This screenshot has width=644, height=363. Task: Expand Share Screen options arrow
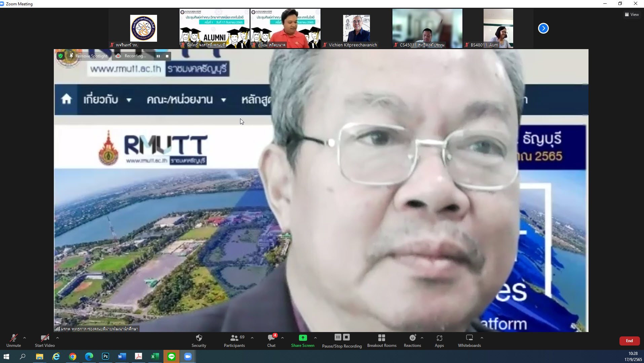pos(315,338)
